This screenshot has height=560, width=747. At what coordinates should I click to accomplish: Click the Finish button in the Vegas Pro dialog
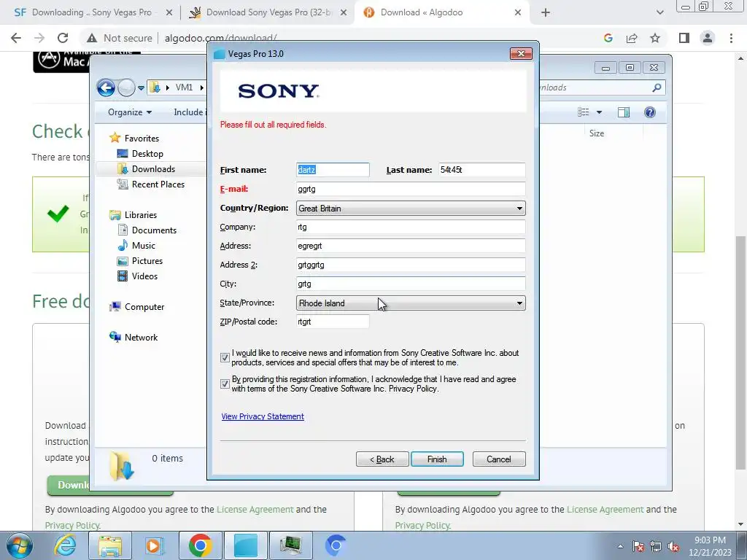[437, 459]
